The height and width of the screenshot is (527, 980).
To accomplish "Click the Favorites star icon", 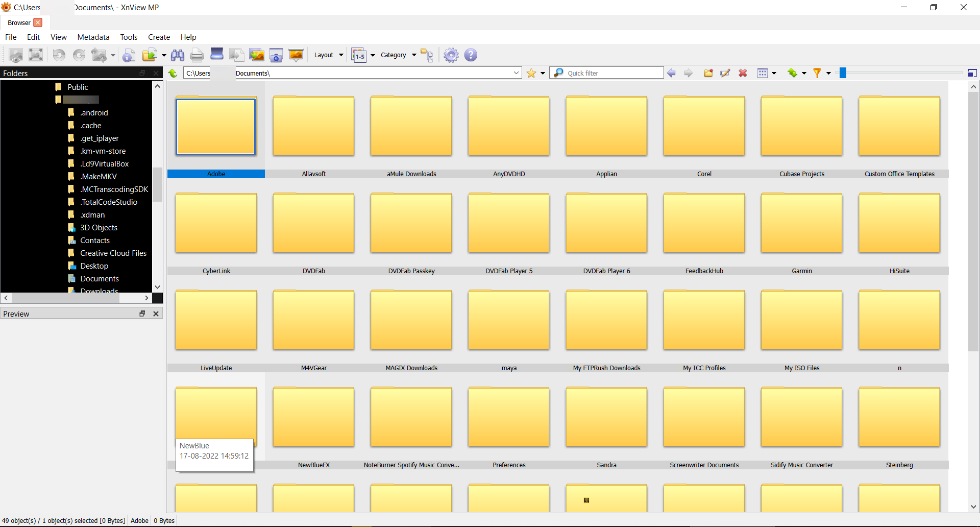I will (531, 73).
